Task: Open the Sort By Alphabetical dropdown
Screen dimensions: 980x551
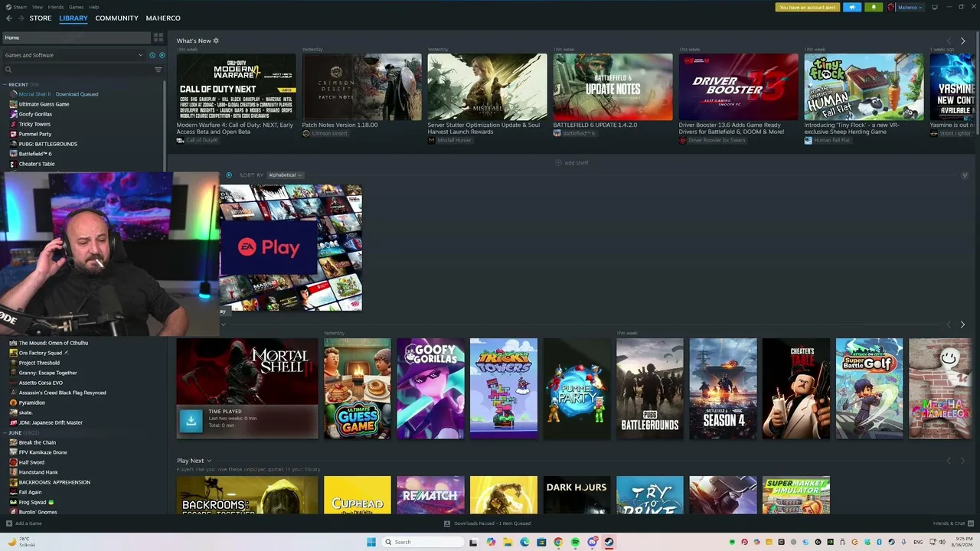Action: click(x=286, y=175)
